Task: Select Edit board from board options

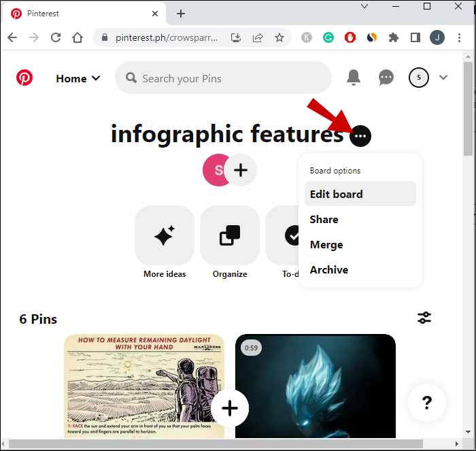Action: pos(360,194)
